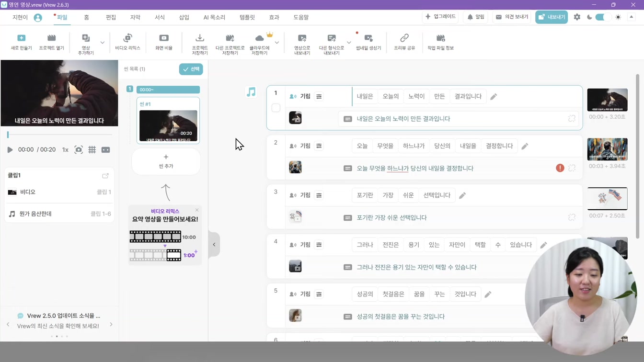Collapse the ribbon with the top-right chevron
This screenshot has height=362, width=644.
click(631, 17)
